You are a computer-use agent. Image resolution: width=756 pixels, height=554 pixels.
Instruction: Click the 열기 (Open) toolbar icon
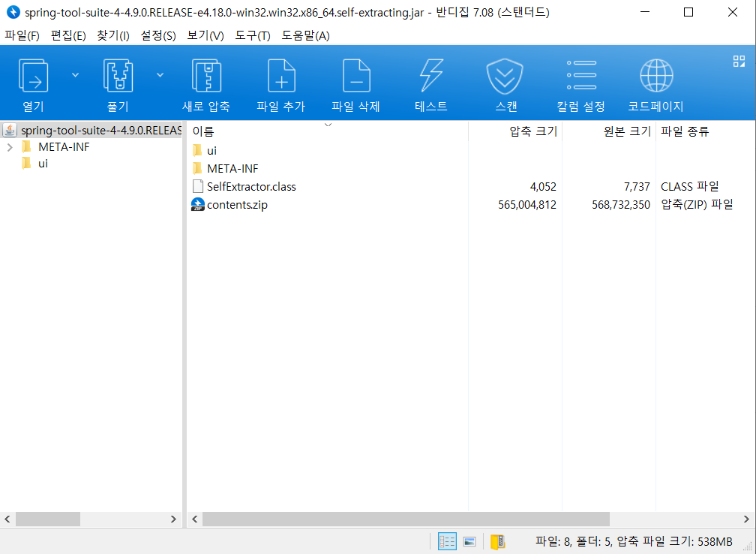[33, 76]
